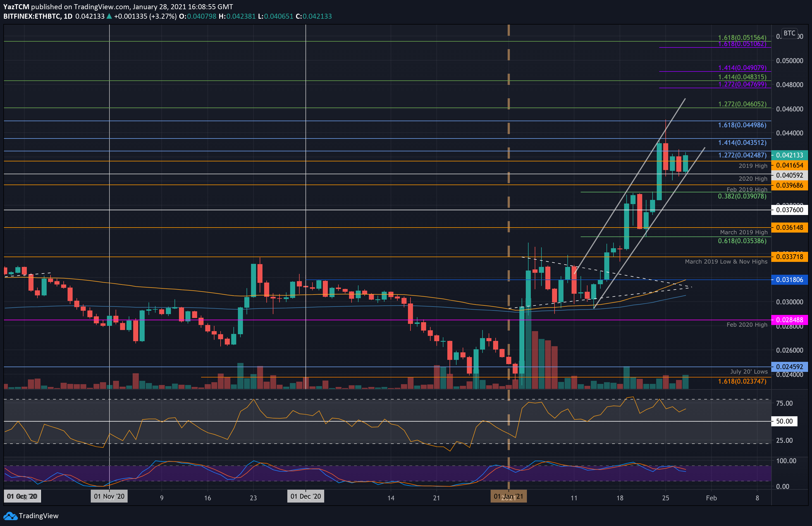Click the BTC currency badge on price axis

[789, 33]
